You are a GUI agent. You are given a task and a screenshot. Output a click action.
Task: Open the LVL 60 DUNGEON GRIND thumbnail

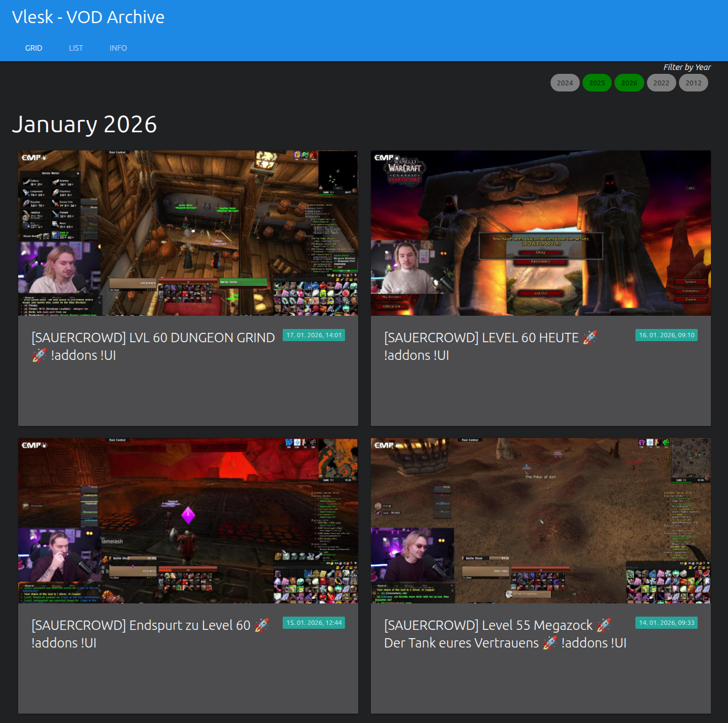188,233
